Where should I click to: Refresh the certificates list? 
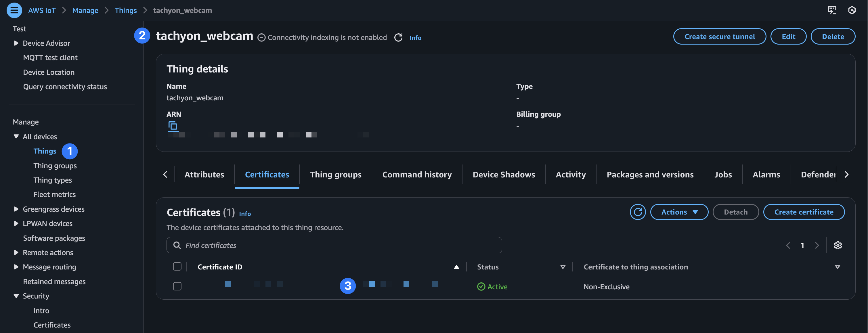click(x=638, y=212)
